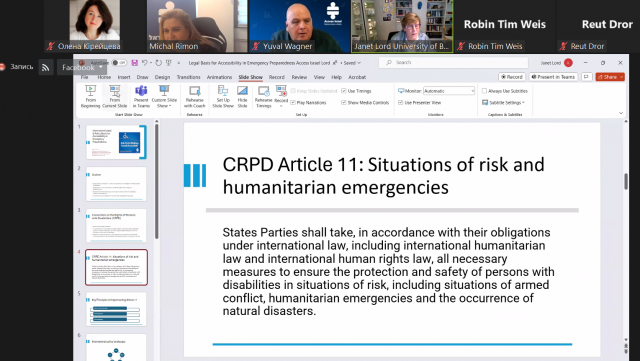Start slide show From Beginning
640x361 pixels.
tap(90, 96)
